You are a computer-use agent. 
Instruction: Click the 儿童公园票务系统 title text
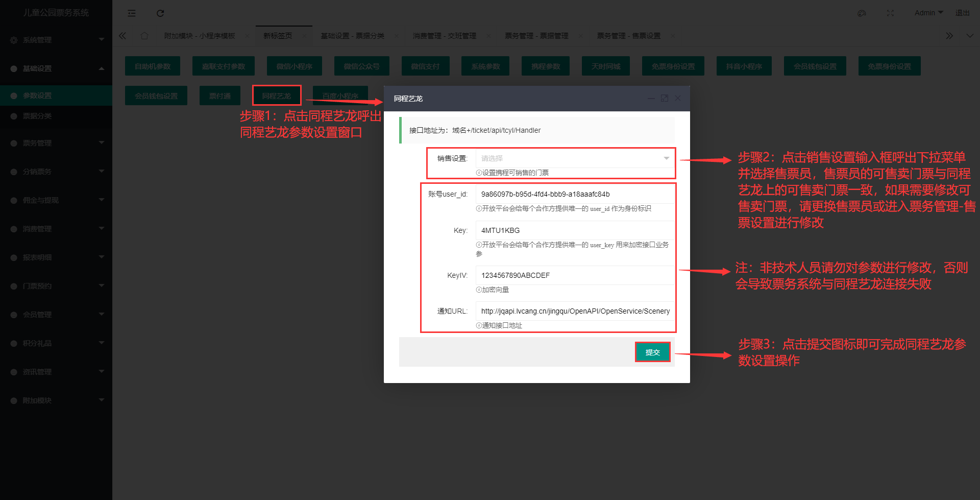(56, 13)
